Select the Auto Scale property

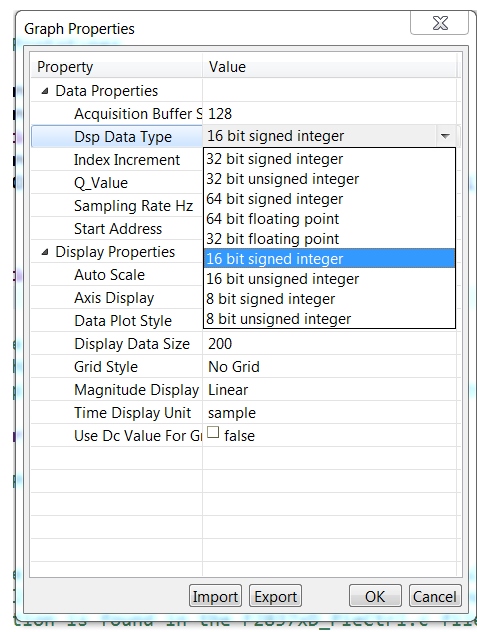pos(109,275)
